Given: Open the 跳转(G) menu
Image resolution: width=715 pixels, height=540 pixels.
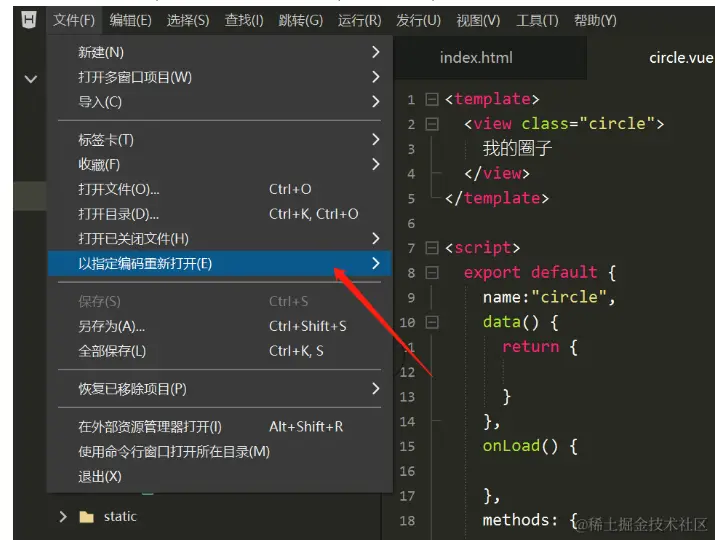Looking at the screenshot, I should click(x=301, y=20).
